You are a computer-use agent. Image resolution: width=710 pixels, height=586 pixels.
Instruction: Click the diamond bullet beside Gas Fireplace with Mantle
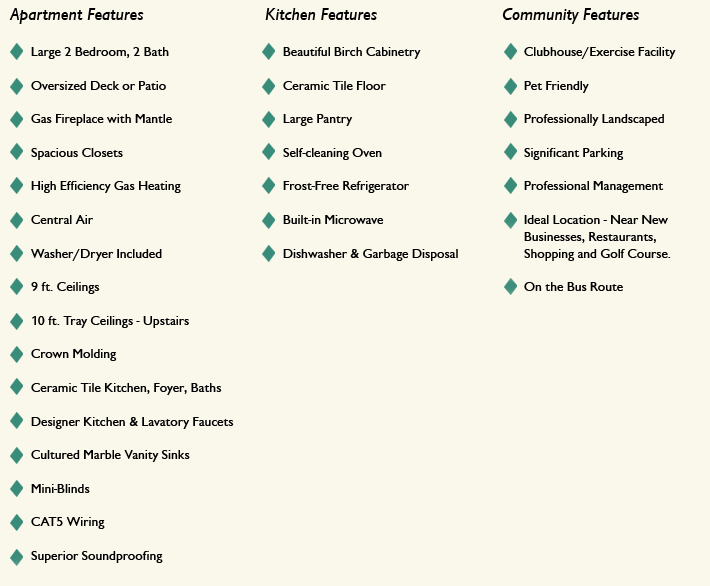(x=16, y=119)
